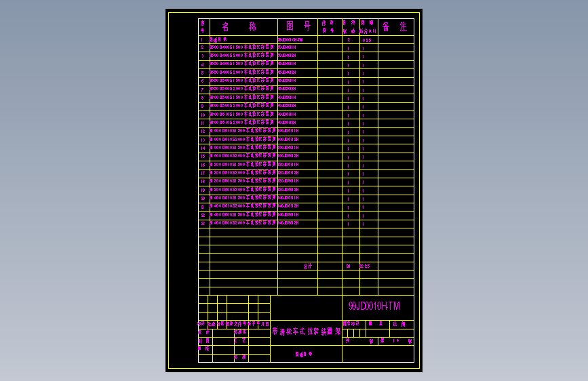This screenshot has width=588, height=381.
Task: Click the 图号 column header
Action: [x=298, y=26]
